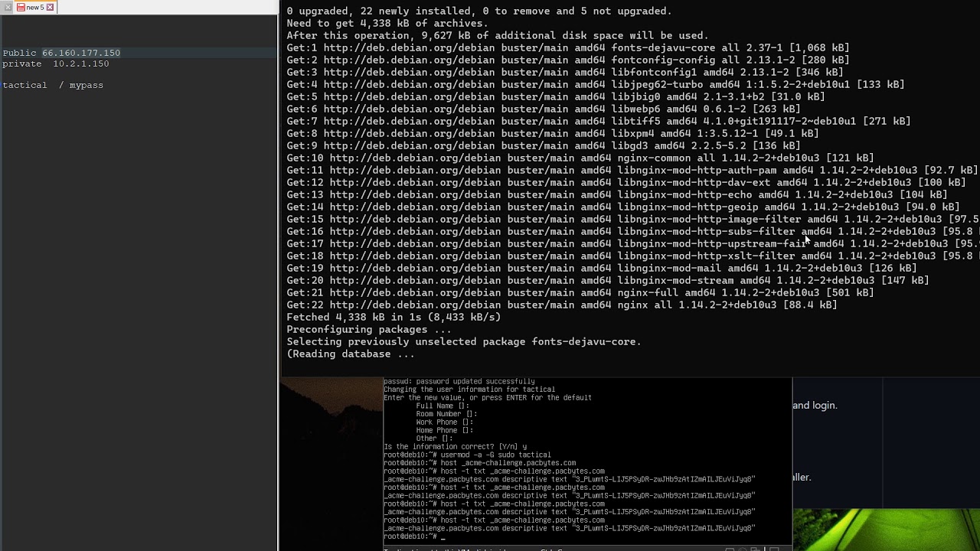Viewport: 980px width, 551px height.
Task: Click the 'usermod -a -G sudo tactical' command line
Action: pos(467,455)
